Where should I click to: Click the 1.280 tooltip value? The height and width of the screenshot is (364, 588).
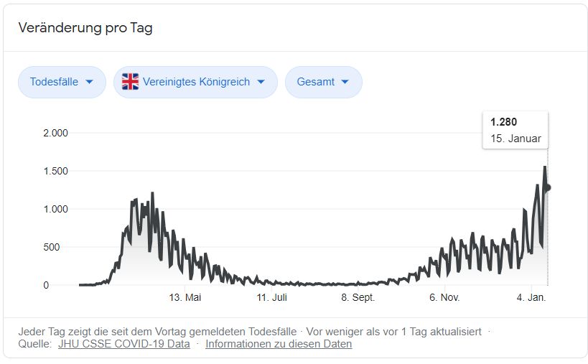coord(503,122)
